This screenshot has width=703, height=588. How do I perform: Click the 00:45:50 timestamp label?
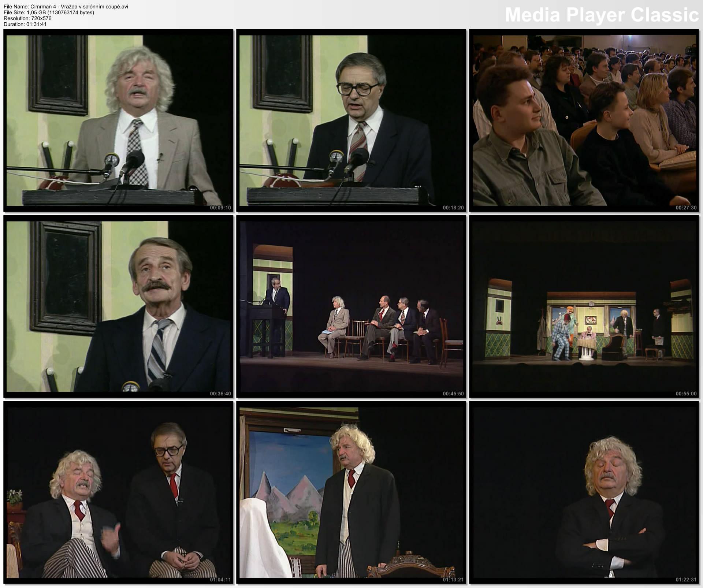453,394
